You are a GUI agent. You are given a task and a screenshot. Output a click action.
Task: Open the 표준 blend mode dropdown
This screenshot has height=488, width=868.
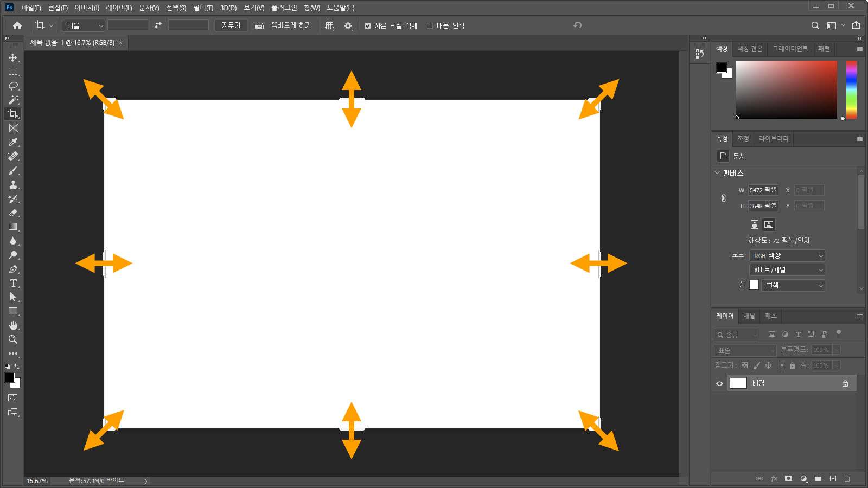pos(745,350)
